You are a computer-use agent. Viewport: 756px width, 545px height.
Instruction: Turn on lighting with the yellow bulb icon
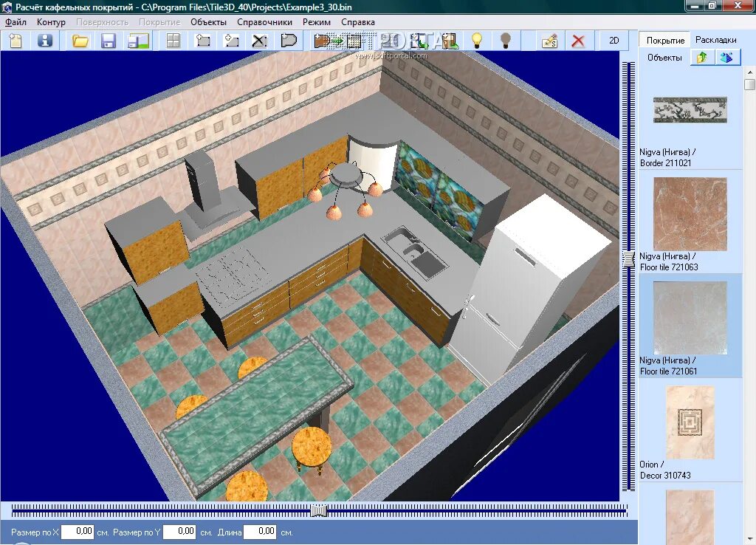pos(477,41)
